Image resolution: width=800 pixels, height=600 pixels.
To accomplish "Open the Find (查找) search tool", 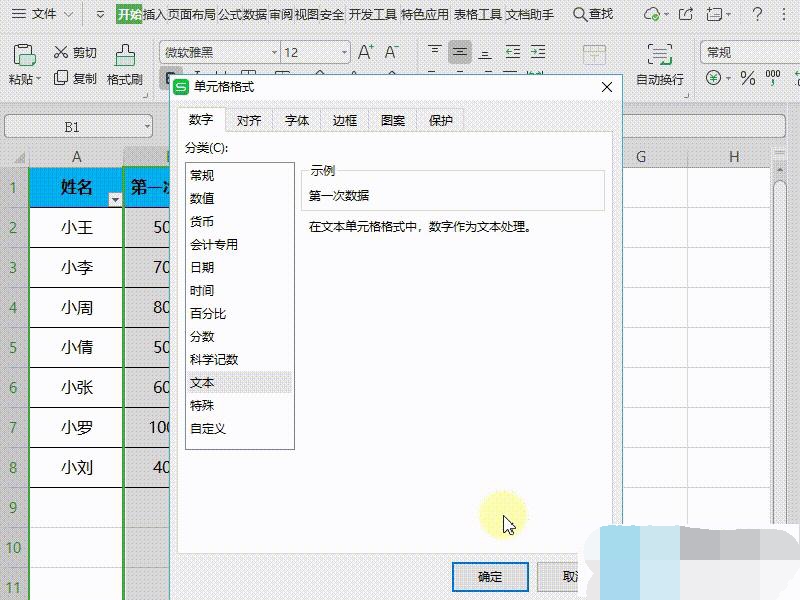I will click(x=593, y=14).
